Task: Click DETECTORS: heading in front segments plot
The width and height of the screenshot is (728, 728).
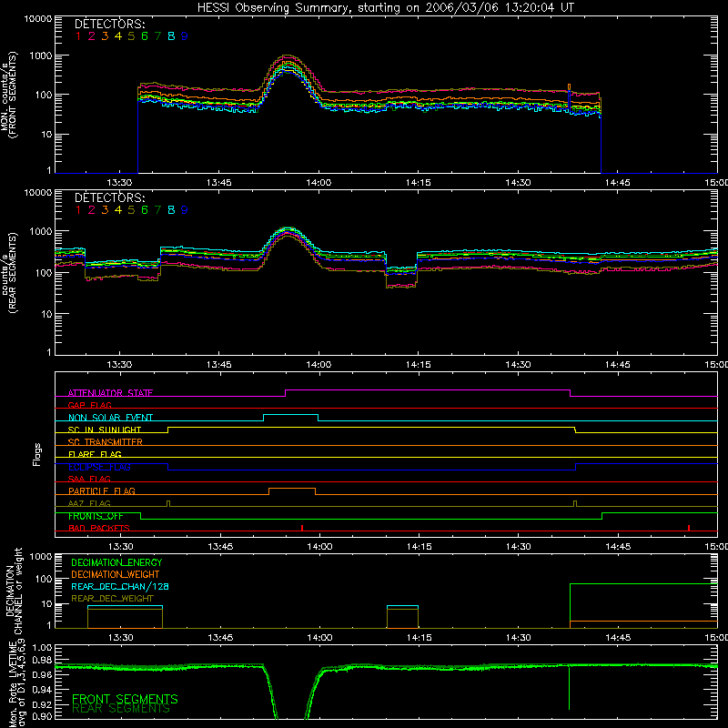Action: [x=109, y=24]
